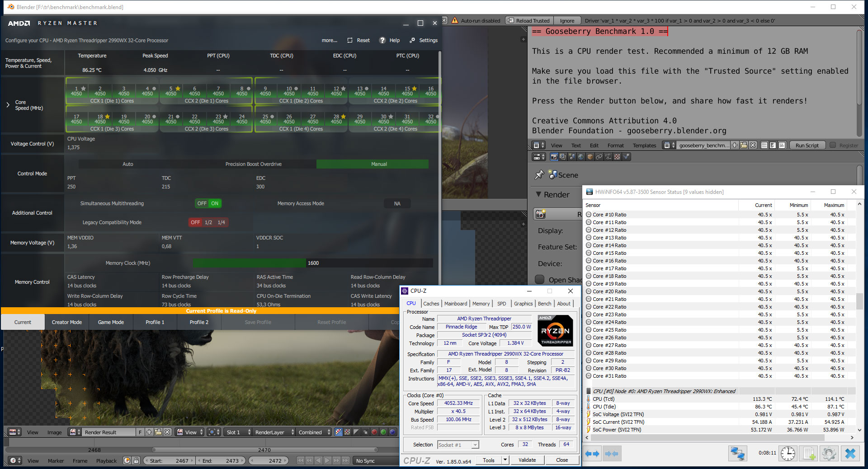
Task: Show color and alpha channels in image editor
Action: click(x=338, y=432)
